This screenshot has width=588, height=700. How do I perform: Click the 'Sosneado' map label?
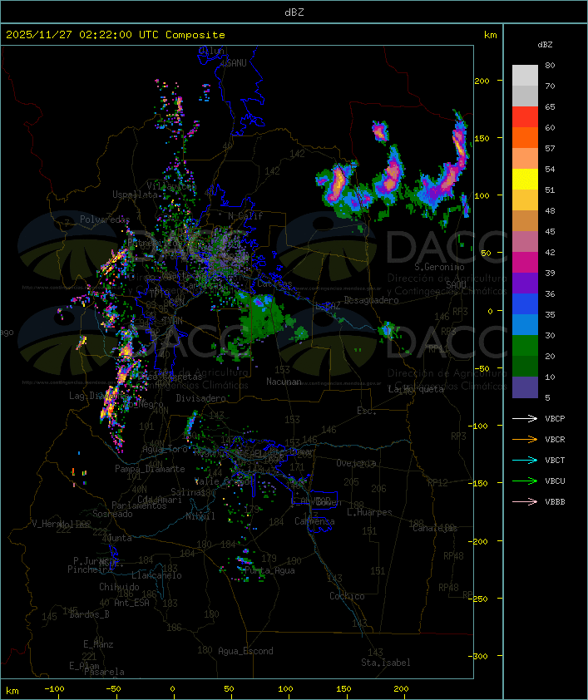(x=112, y=514)
